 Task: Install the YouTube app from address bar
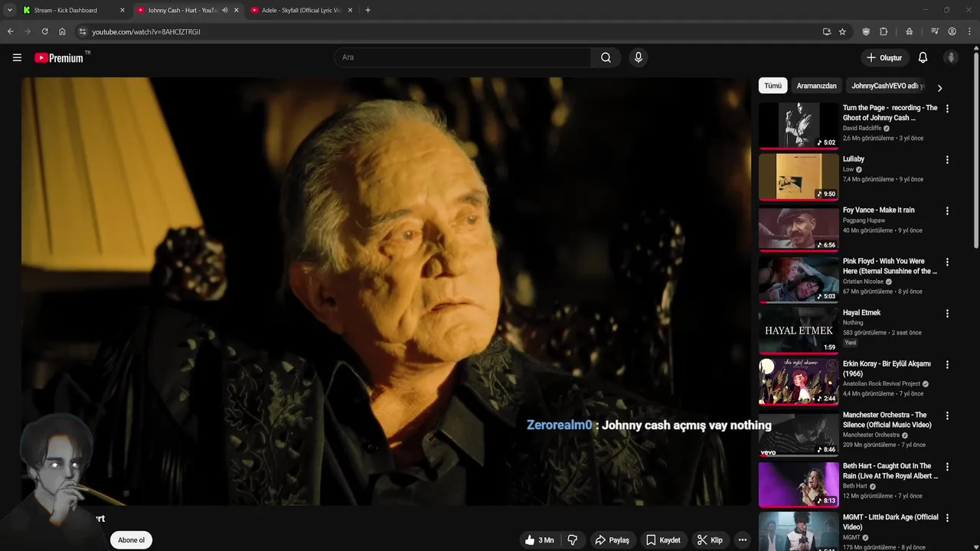coord(826,31)
